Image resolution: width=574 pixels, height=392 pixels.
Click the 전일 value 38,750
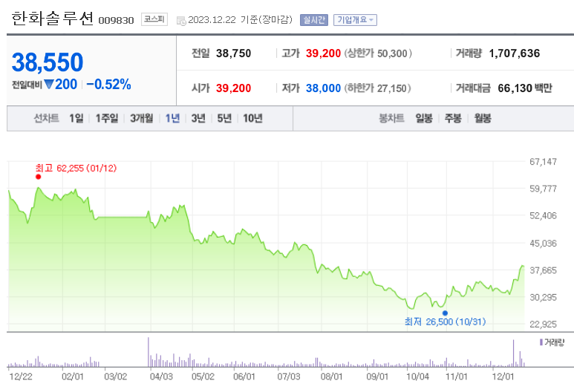[234, 53]
